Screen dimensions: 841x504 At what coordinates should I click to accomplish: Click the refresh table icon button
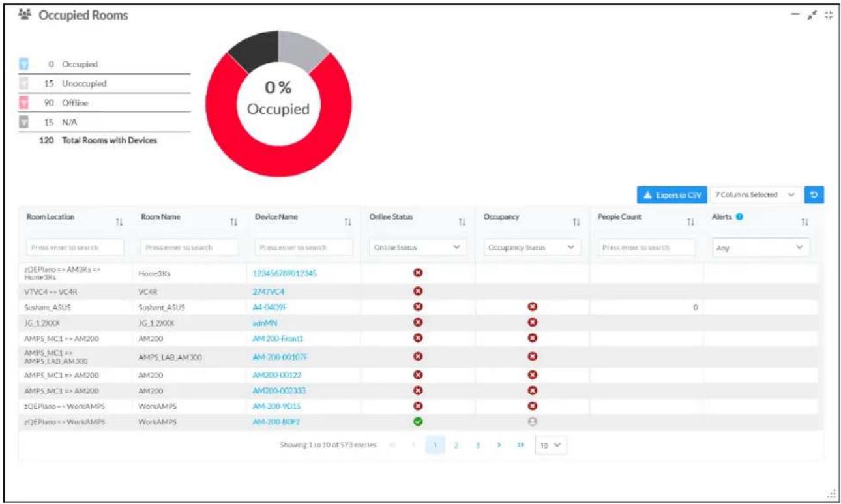click(814, 194)
